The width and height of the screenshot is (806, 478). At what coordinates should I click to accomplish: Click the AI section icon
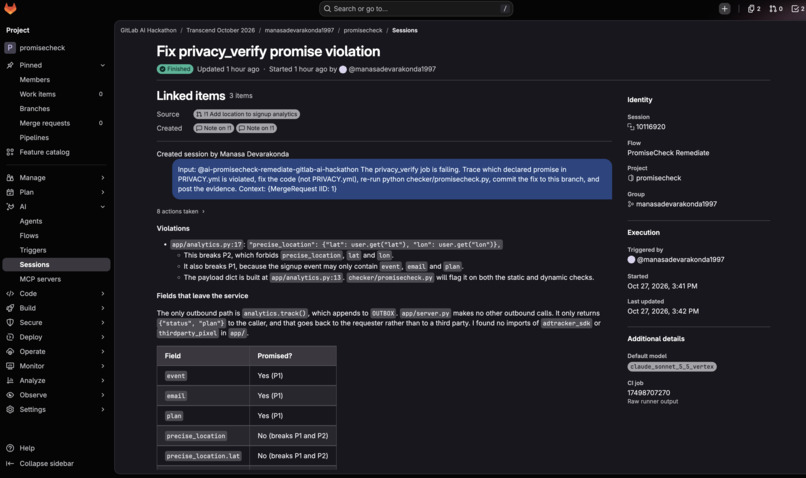click(10, 207)
